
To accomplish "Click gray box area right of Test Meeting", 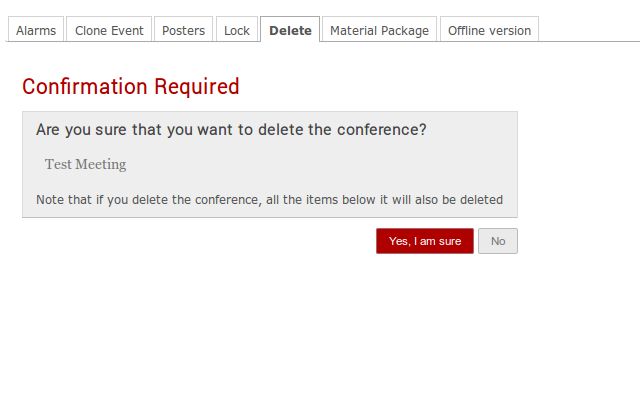I will [318, 164].
